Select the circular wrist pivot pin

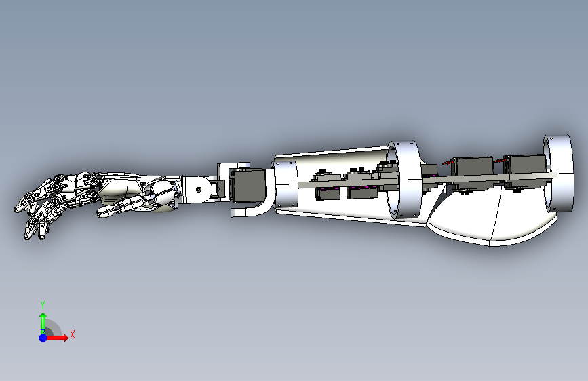[199, 189]
